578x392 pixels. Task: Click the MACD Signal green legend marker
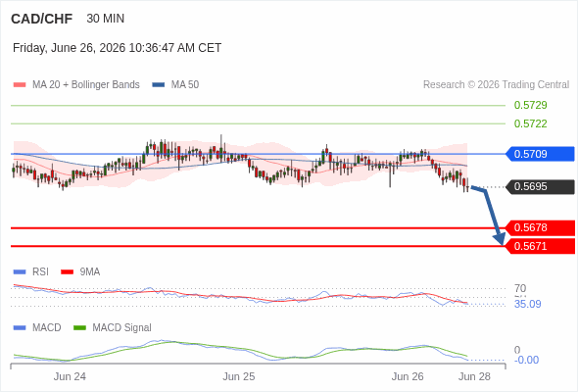coord(79,328)
